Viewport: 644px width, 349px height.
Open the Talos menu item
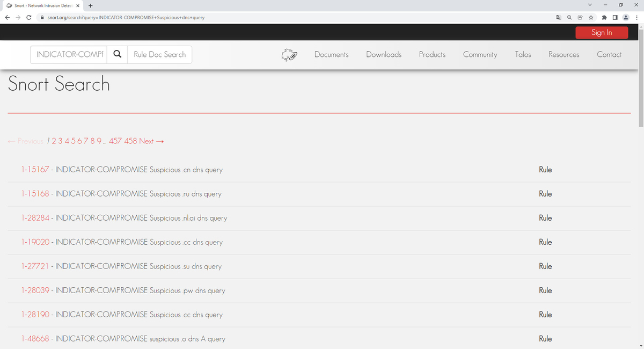point(523,54)
